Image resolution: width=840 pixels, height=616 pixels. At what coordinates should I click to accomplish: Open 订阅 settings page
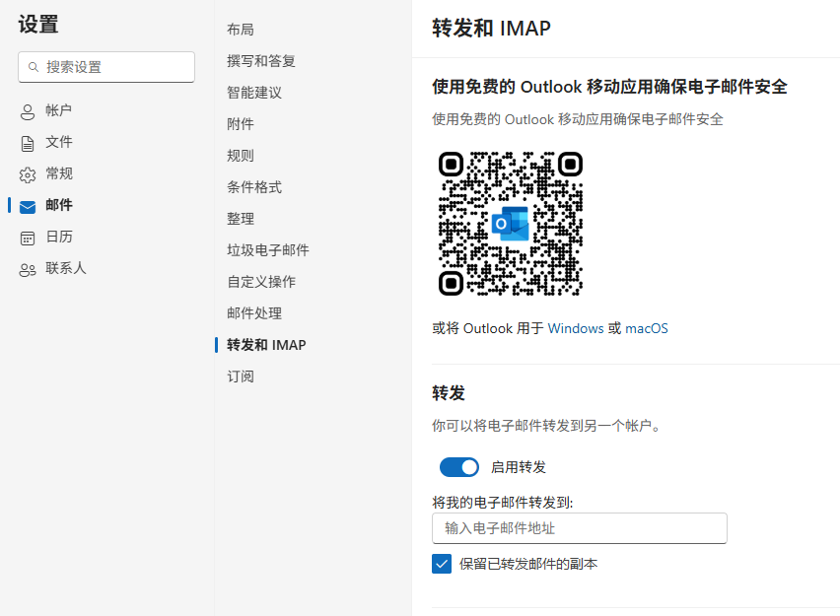241,377
